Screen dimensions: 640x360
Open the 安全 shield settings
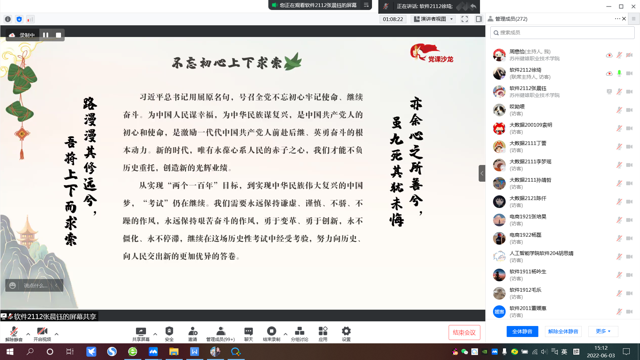(x=169, y=333)
